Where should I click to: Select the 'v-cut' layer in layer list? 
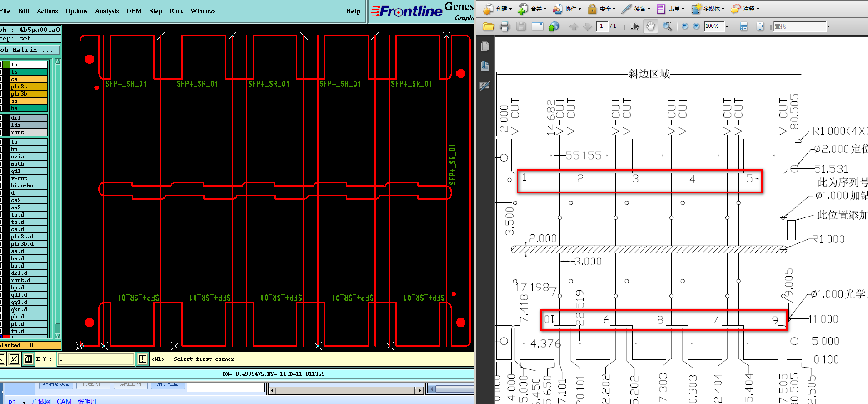click(29, 178)
